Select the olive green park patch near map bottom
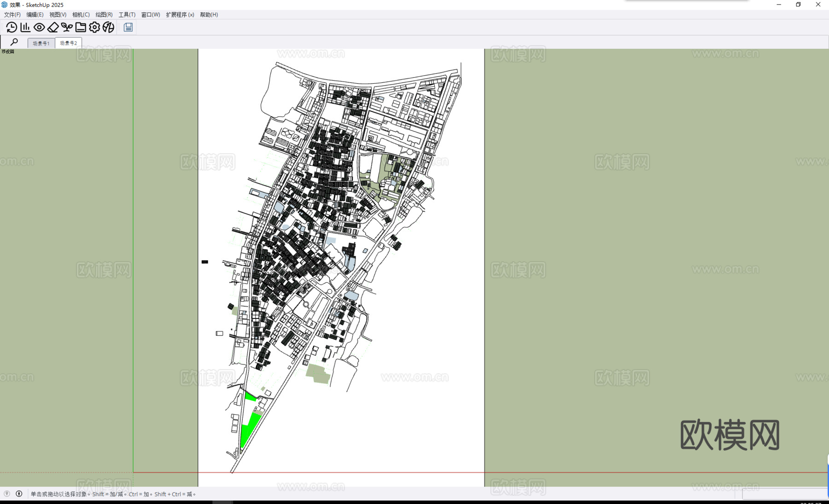 tap(318, 373)
